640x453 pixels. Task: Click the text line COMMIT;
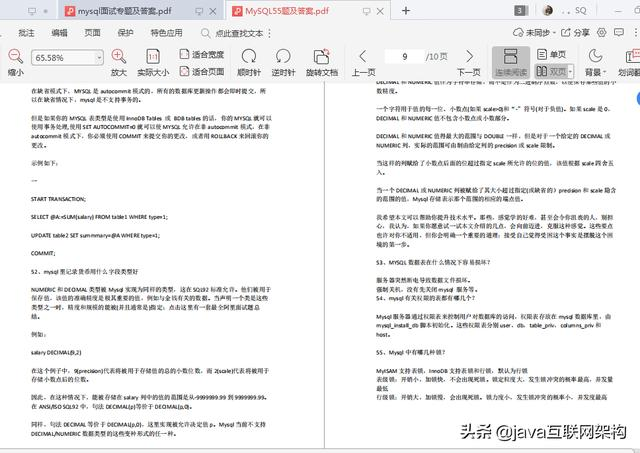click(x=43, y=253)
